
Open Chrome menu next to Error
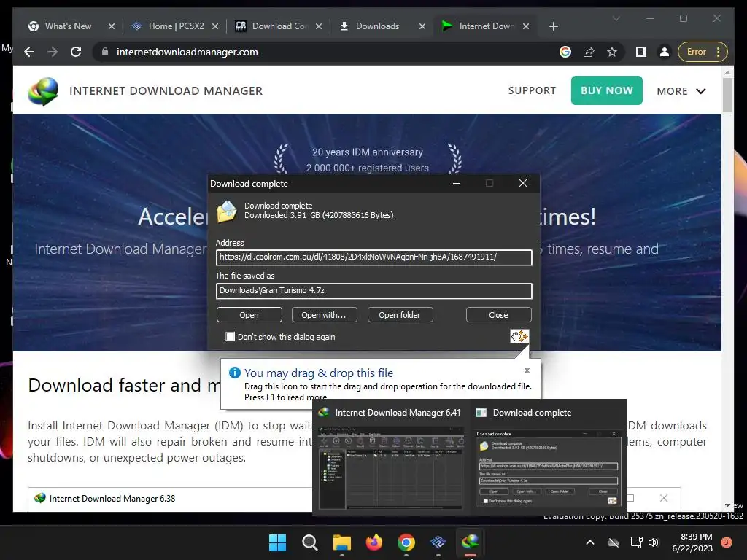(x=718, y=52)
